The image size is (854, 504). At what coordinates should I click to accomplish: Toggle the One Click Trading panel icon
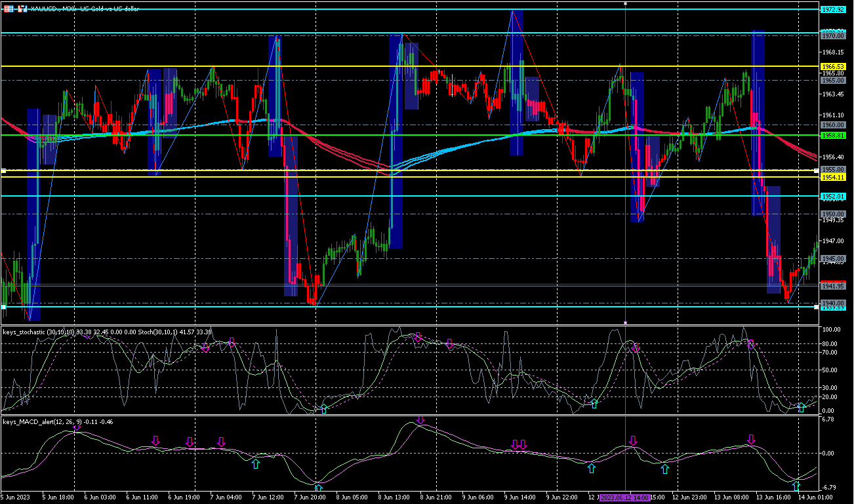[x=21, y=9]
